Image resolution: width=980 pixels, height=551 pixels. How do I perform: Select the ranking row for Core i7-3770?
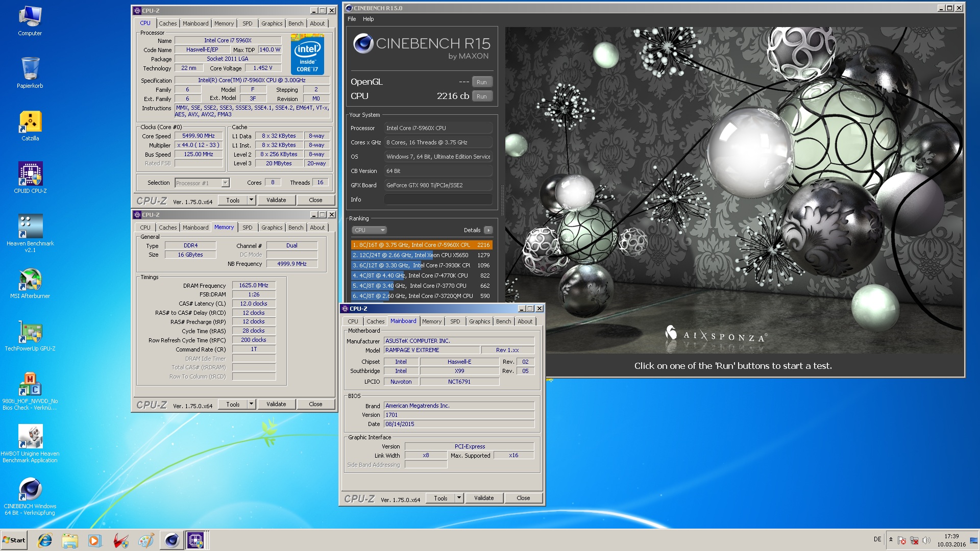point(421,286)
